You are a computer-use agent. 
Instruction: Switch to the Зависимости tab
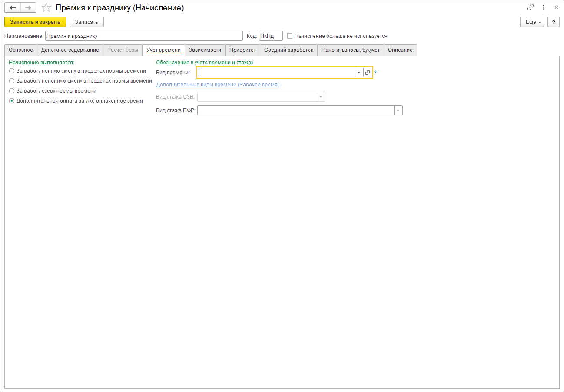tap(205, 50)
